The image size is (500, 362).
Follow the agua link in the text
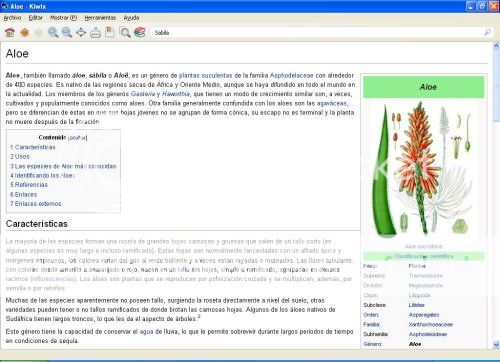[x=146, y=332]
